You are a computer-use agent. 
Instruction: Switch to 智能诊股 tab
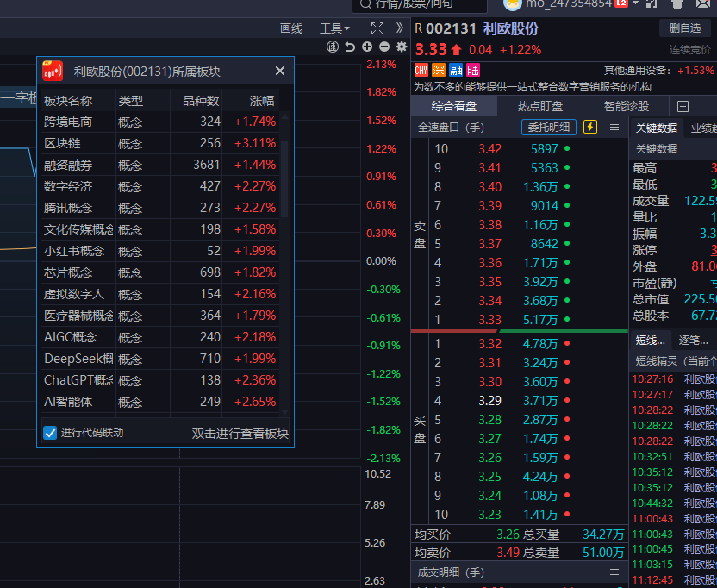tap(626, 106)
